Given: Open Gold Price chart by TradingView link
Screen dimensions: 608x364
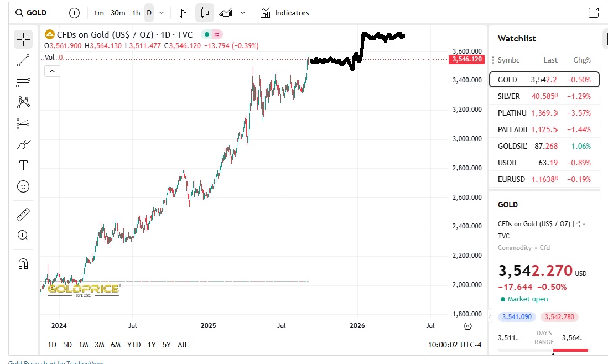Looking at the screenshot, I should (x=56, y=362).
